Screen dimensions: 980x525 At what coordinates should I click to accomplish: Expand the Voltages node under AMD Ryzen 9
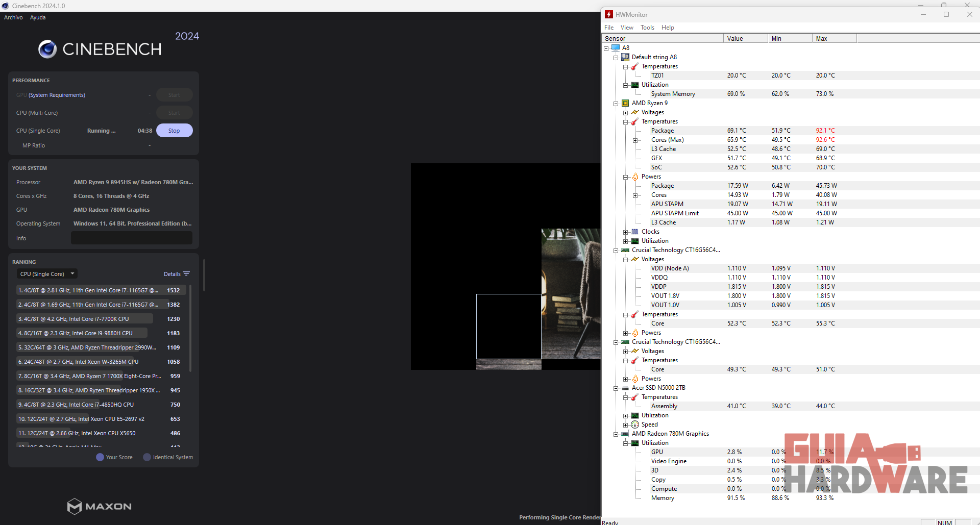pos(626,113)
